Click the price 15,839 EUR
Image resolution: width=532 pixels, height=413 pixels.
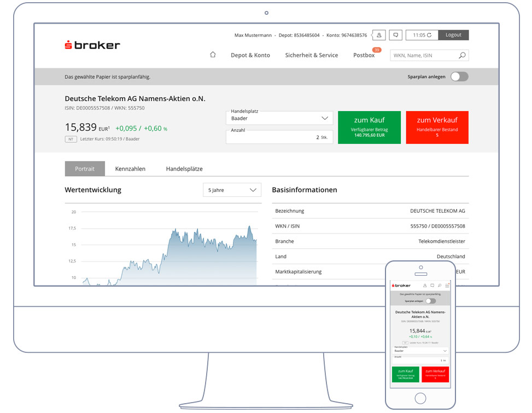coord(87,127)
